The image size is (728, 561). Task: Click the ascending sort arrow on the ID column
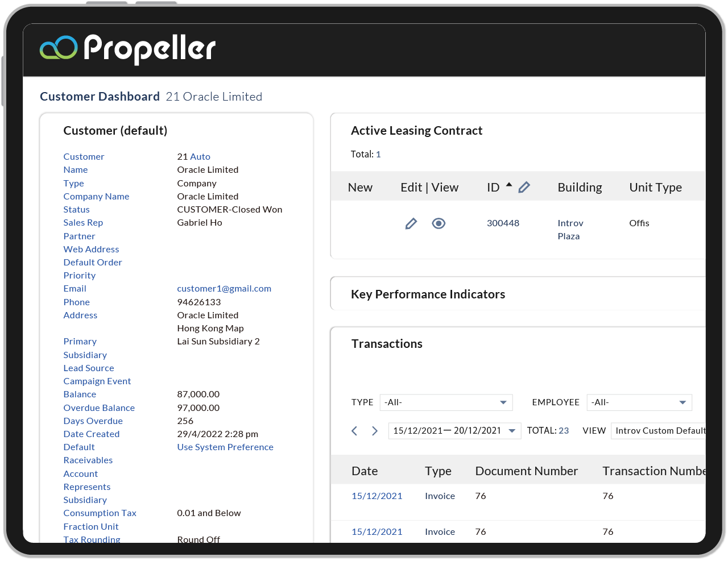click(509, 183)
